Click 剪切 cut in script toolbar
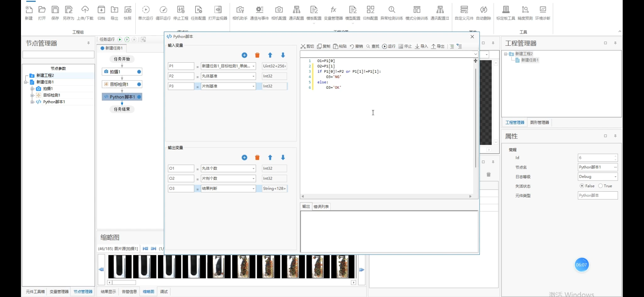Screen dimensions: 644x297 pos(307,46)
